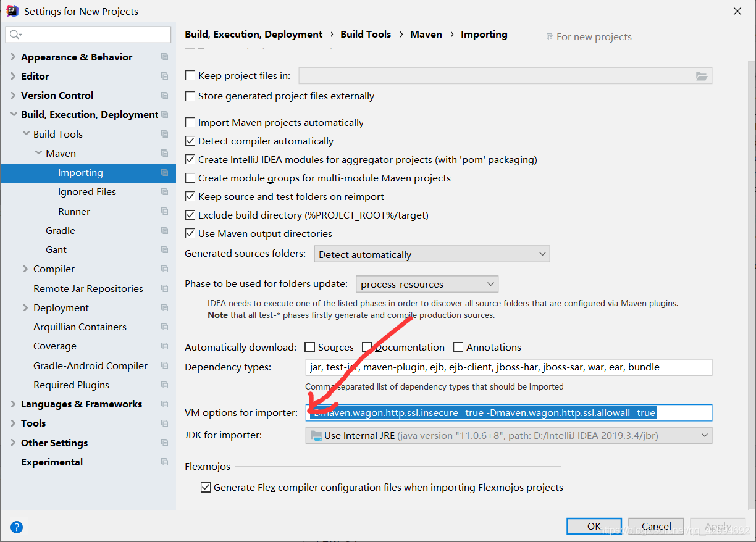Enable Keep project files in checkbox
The image size is (756, 542).
[190, 75]
